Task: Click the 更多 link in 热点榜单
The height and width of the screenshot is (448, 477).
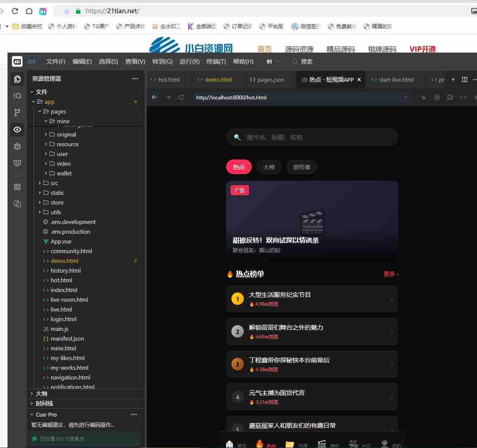Action: (x=391, y=274)
